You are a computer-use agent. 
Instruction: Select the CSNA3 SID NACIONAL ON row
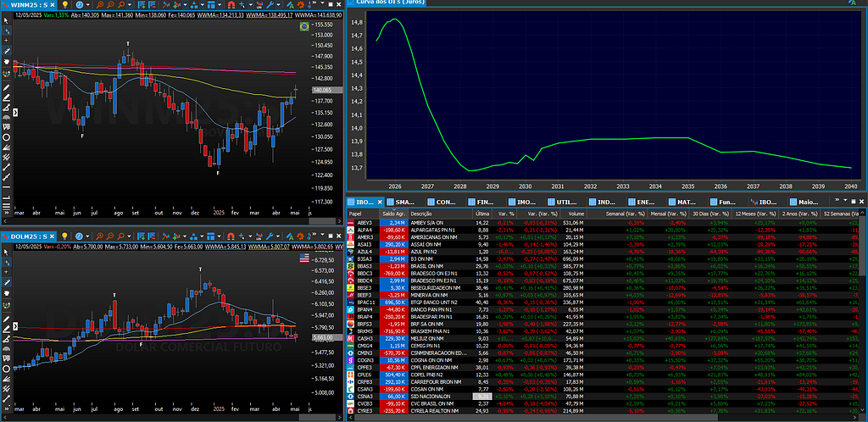point(604,397)
